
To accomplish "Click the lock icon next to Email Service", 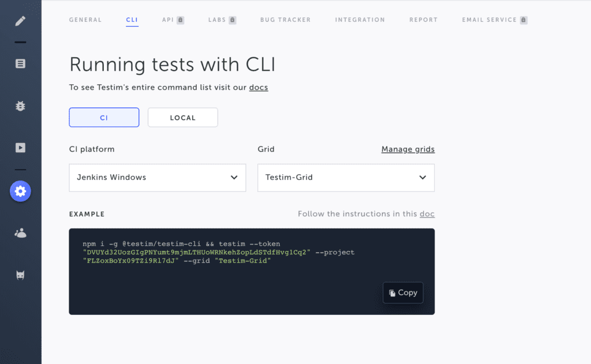I will click(x=523, y=20).
